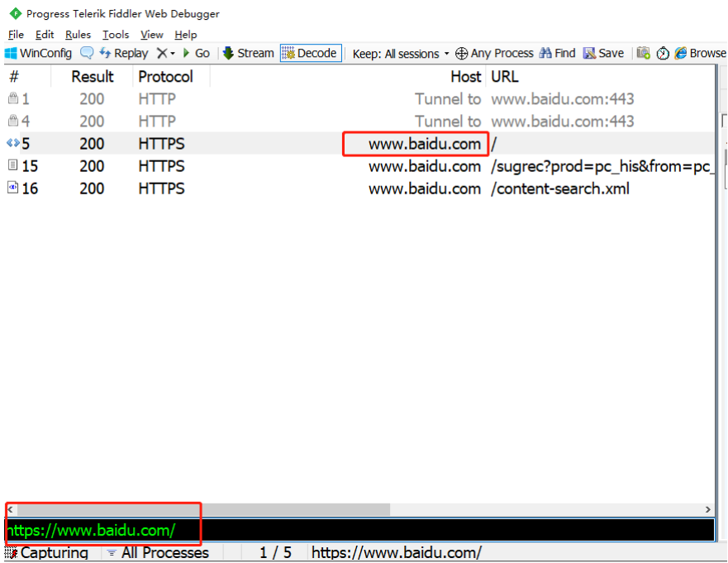
Task: Click the lock icon of session 1
Action: [13, 98]
